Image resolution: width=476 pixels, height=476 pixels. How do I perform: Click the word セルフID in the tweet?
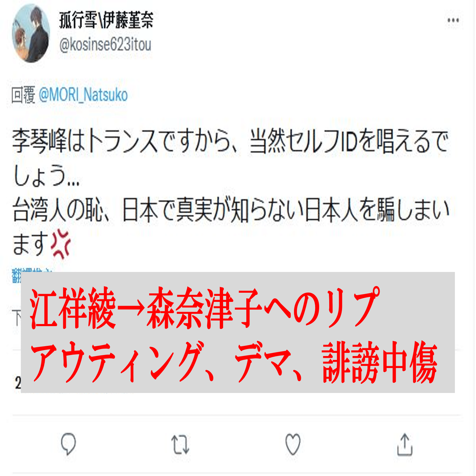[x=322, y=142]
